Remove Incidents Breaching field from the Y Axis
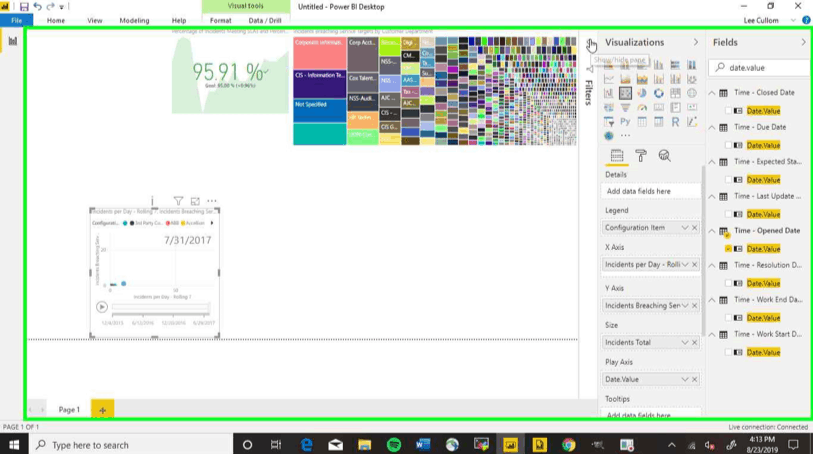 tap(694, 306)
